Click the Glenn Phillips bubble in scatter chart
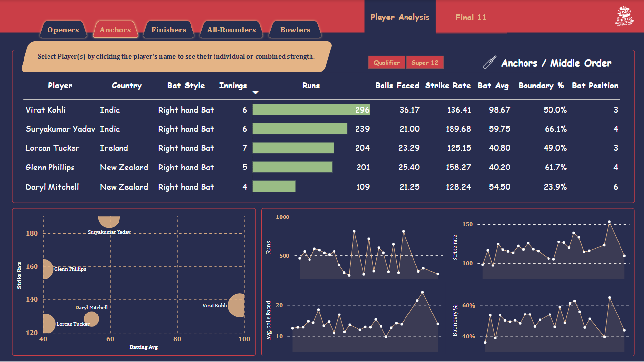This screenshot has height=362, width=644. click(x=48, y=269)
